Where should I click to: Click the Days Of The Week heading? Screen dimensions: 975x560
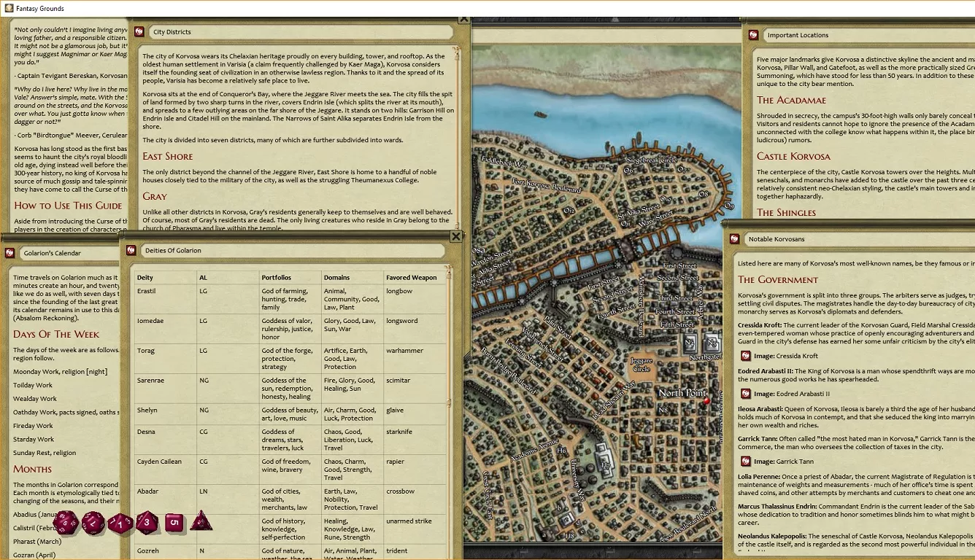[x=56, y=334]
